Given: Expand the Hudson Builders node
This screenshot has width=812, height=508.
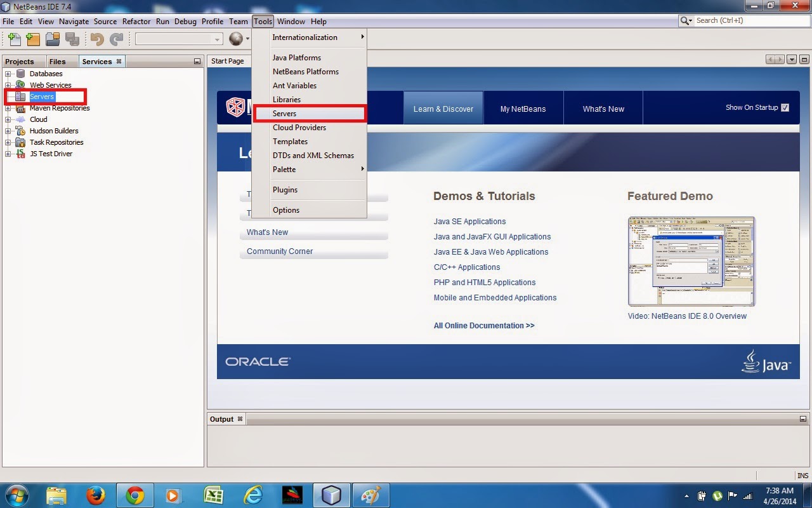Looking at the screenshot, I should point(8,131).
